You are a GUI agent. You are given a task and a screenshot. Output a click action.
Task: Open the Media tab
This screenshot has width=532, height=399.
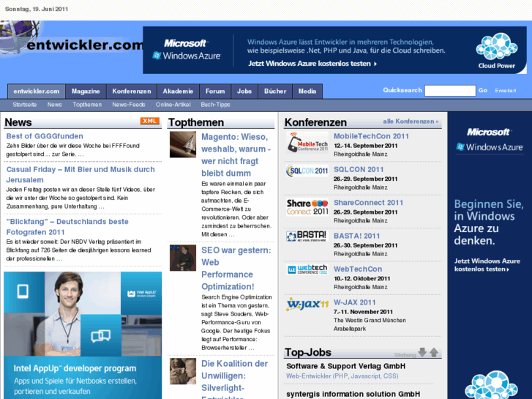click(307, 92)
